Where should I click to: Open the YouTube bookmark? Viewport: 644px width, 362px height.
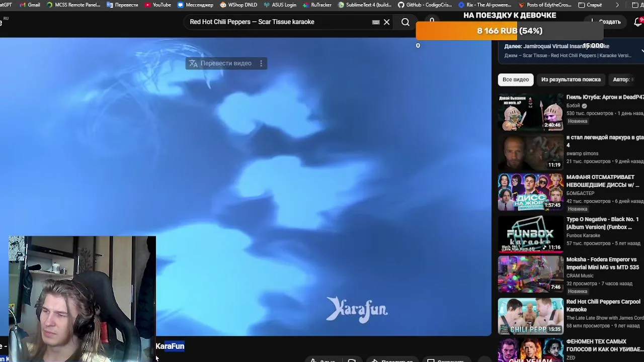point(158,5)
